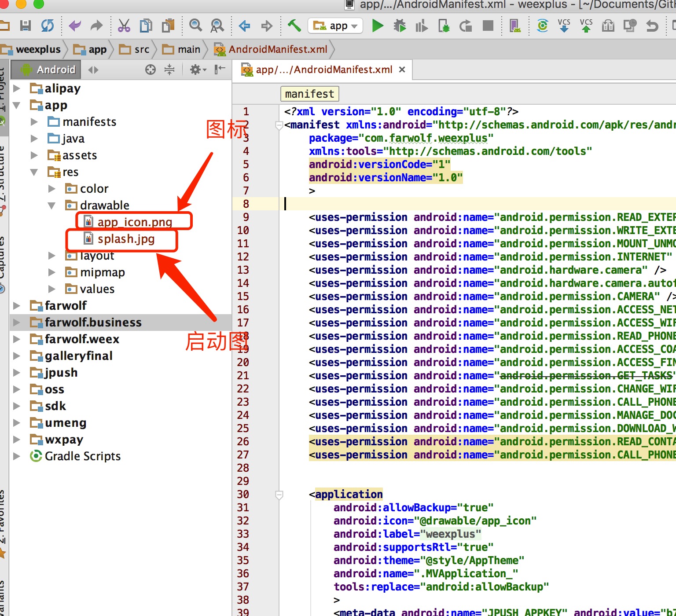
Task: Run the app with the green play button
Action: click(x=377, y=26)
